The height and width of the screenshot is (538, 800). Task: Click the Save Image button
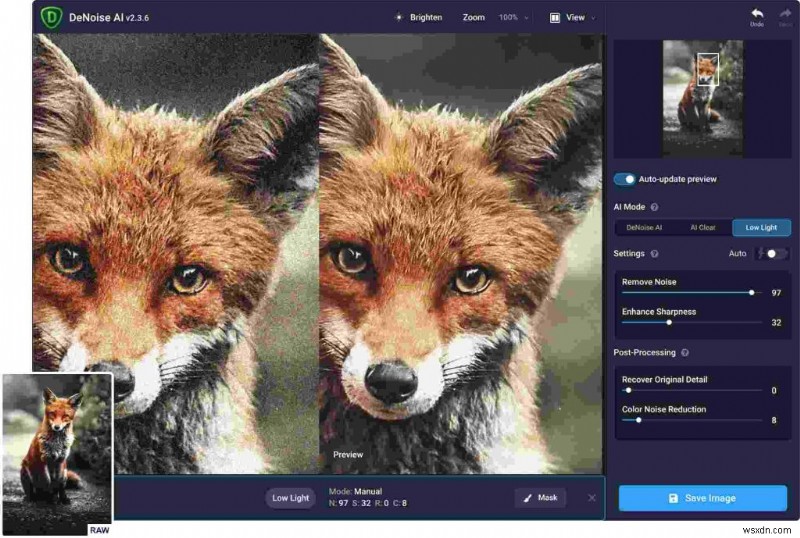pyautogui.click(x=703, y=498)
